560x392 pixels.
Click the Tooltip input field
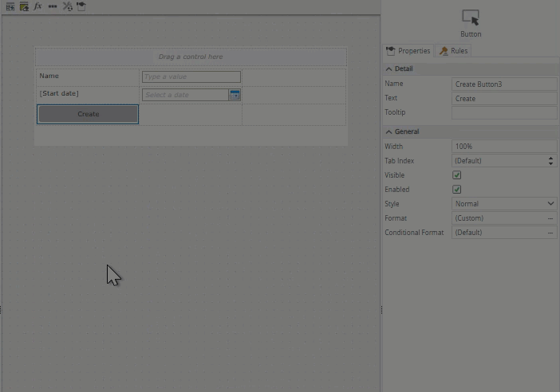coord(504,113)
